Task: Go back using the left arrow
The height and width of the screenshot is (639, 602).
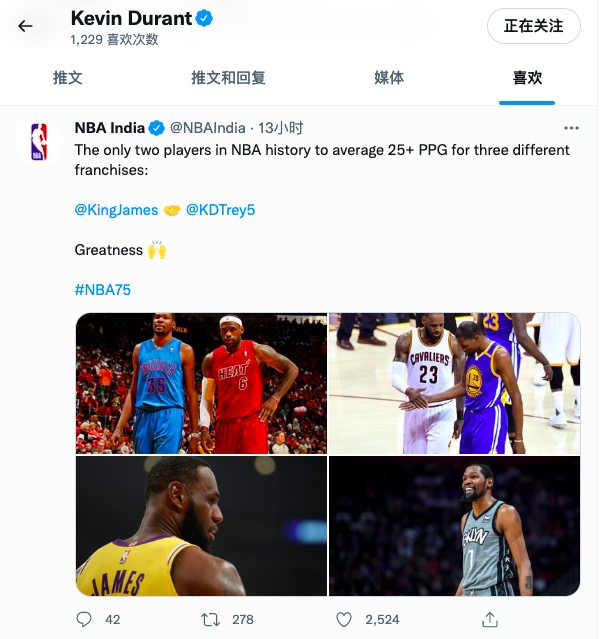Action: (x=25, y=26)
